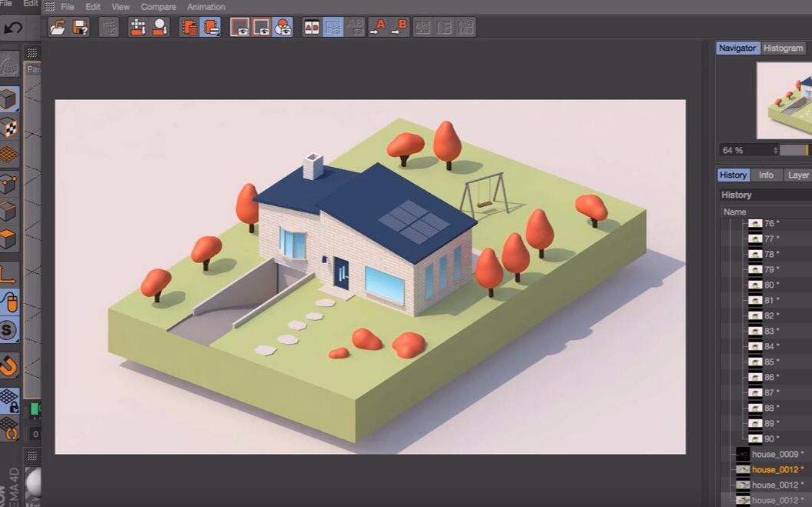Select history state house_0009
The image size is (812, 507).
(x=775, y=454)
